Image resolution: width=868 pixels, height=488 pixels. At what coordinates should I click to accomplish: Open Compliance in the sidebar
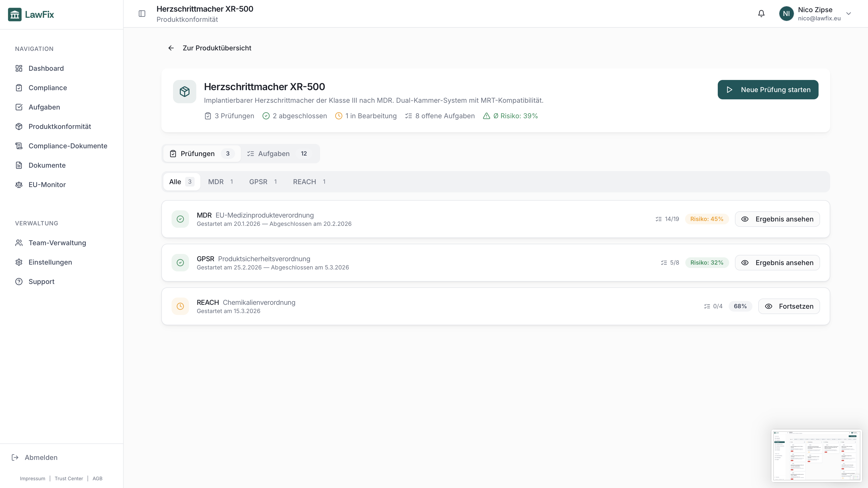tap(62, 88)
